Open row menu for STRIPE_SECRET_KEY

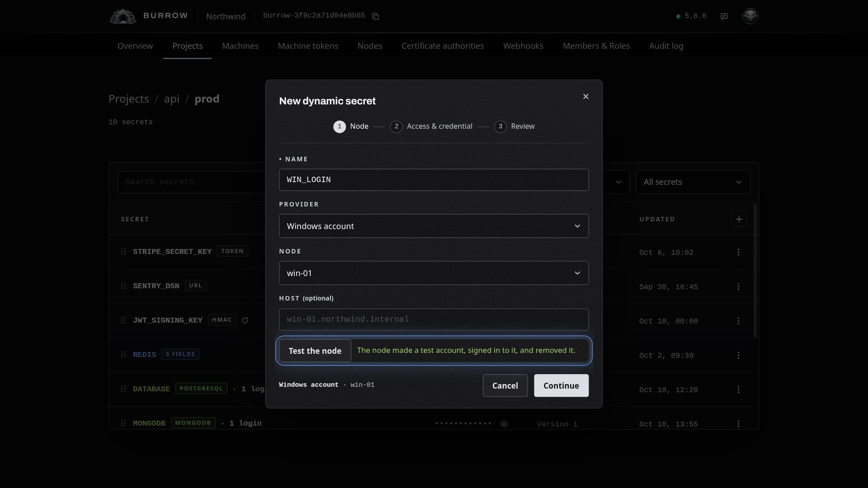point(739,252)
